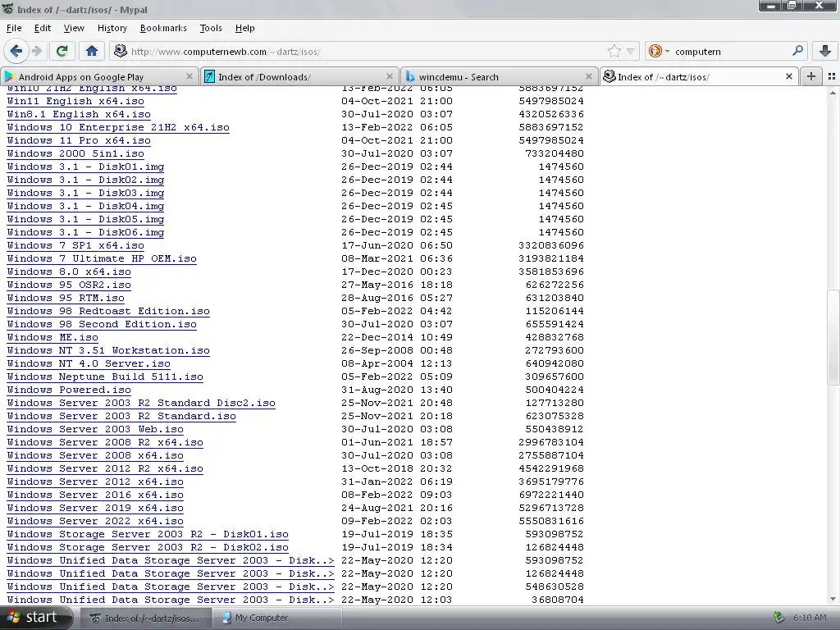This screenshot has height=630, width=840.
Task: Download Windows ME.iso
Action: [52, 337]
